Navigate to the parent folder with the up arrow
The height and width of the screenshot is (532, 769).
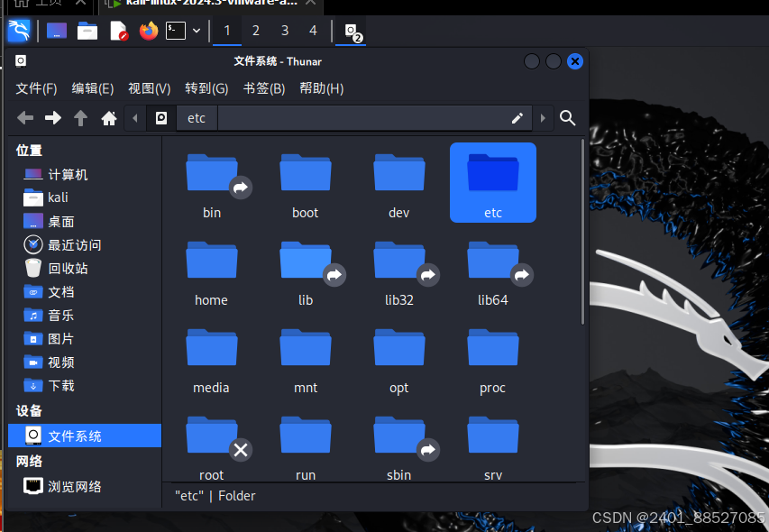click(80, 118)
